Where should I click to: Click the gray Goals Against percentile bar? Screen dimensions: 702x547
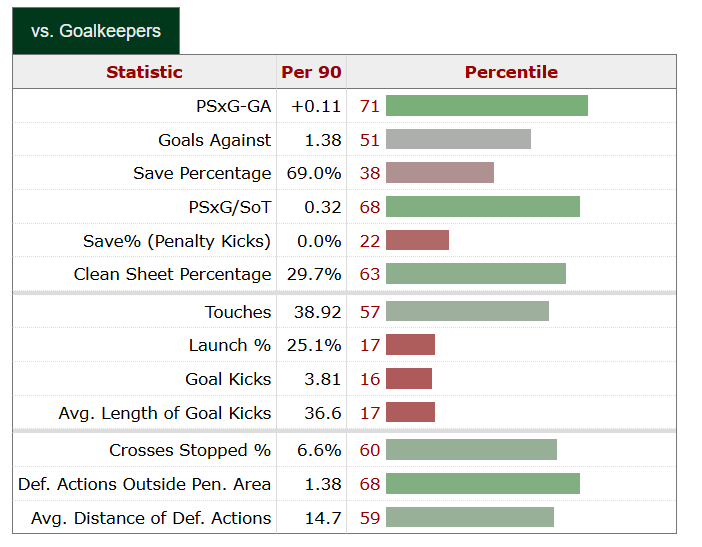[458, 140]
